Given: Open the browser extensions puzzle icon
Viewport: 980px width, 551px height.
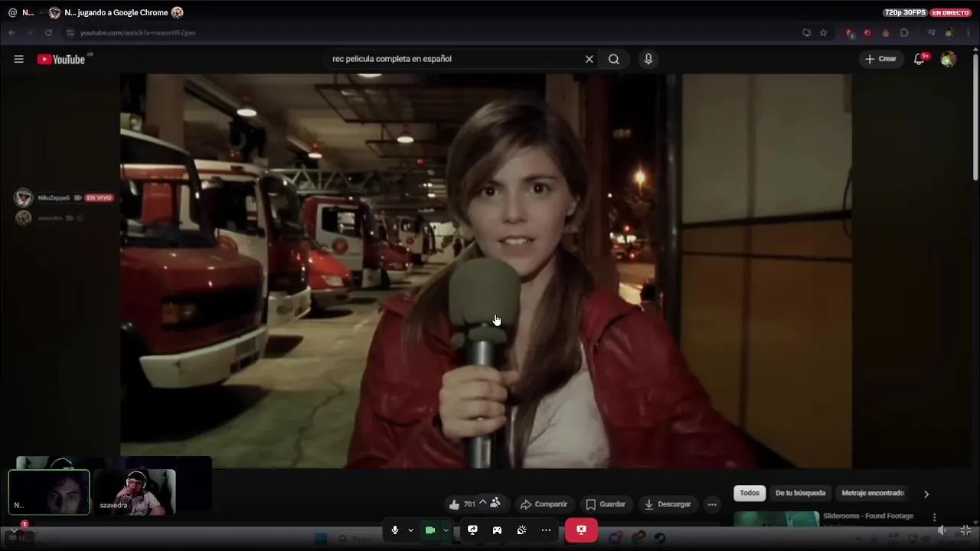Looking at the screenshot, I should [x=904, y=33].
